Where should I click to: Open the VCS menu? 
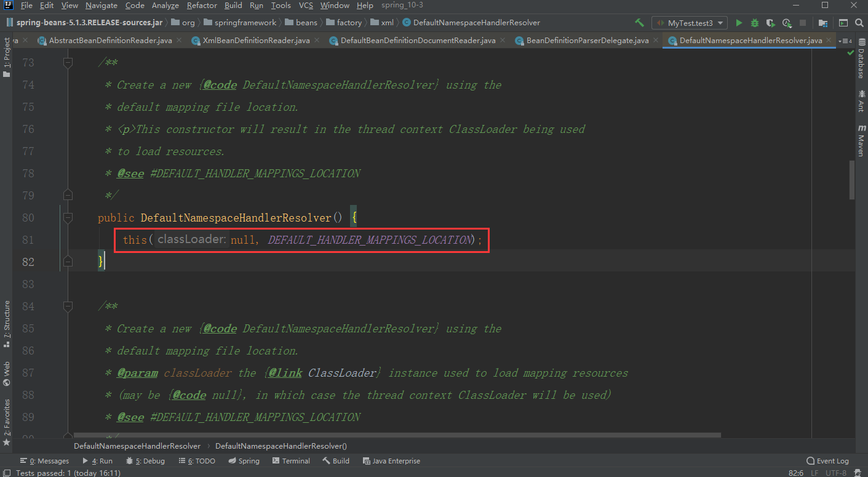[306, 6]
